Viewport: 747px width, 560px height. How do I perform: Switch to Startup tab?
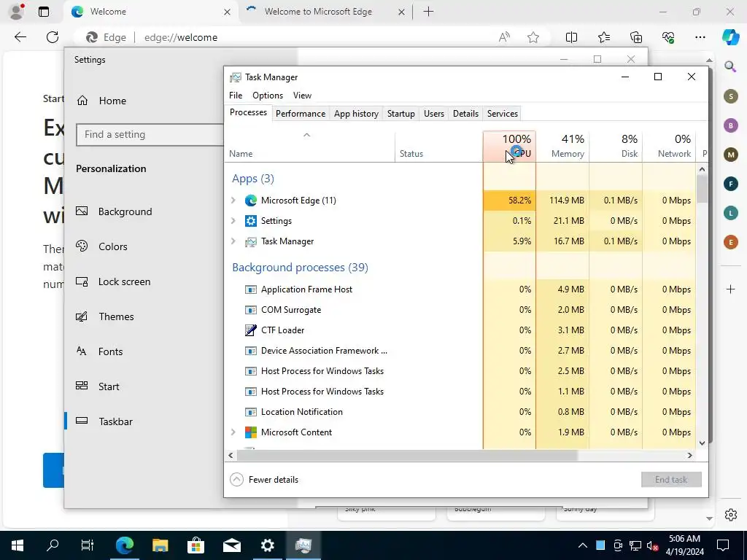coord(400,114)
